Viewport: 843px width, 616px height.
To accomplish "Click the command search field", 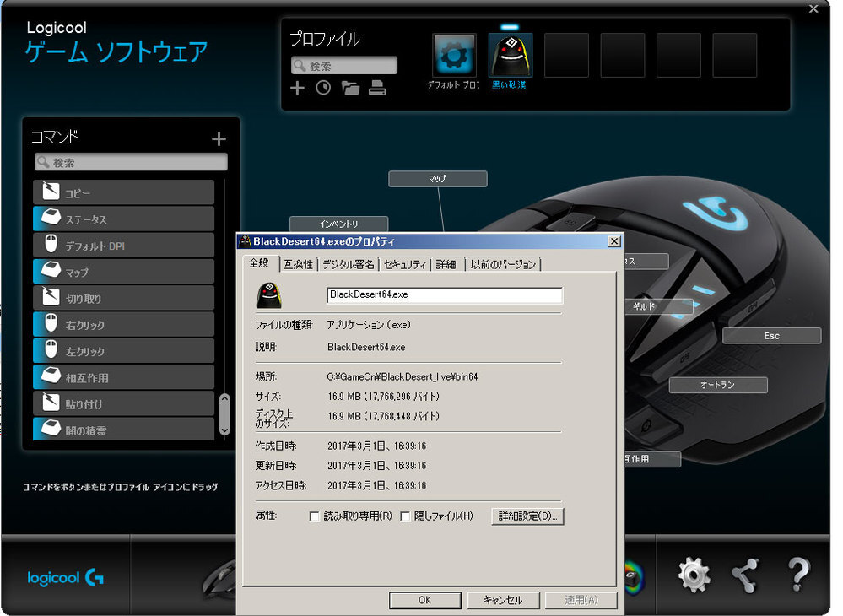I will coord(131,162).
